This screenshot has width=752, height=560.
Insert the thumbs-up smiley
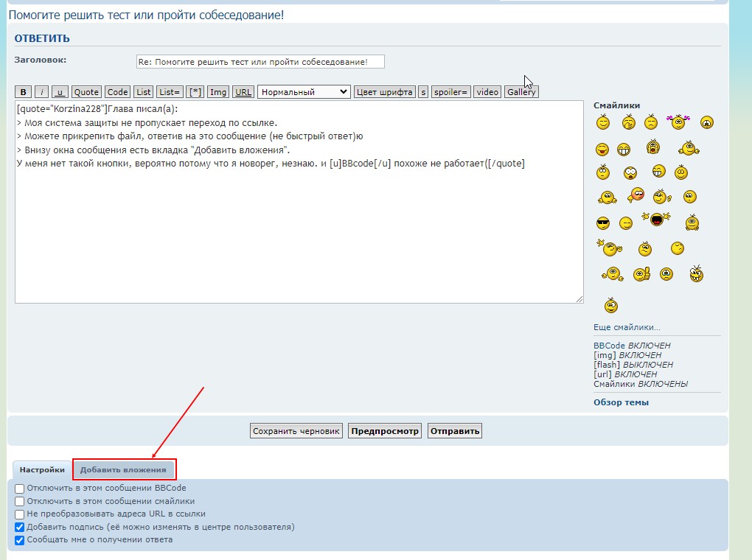point(641,274)
